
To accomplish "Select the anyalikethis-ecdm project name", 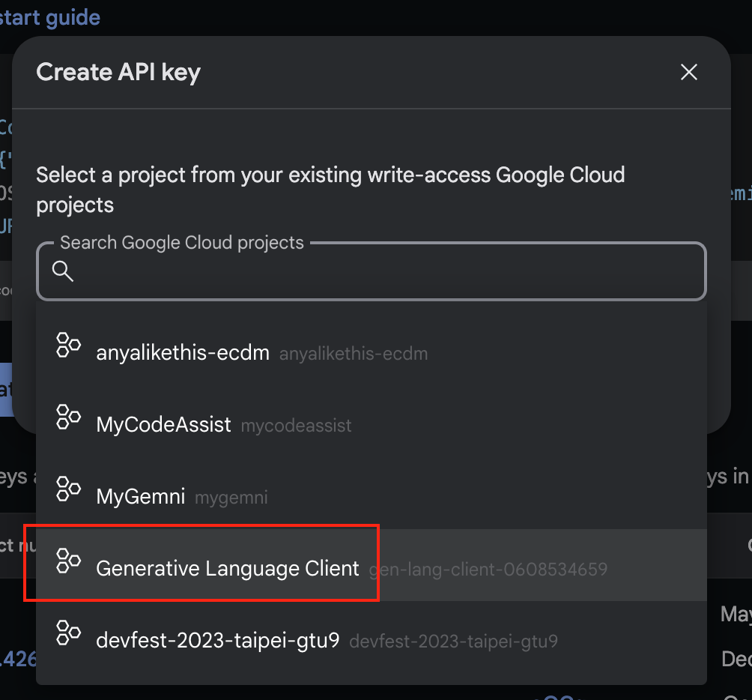I will (x=183, y=353).
